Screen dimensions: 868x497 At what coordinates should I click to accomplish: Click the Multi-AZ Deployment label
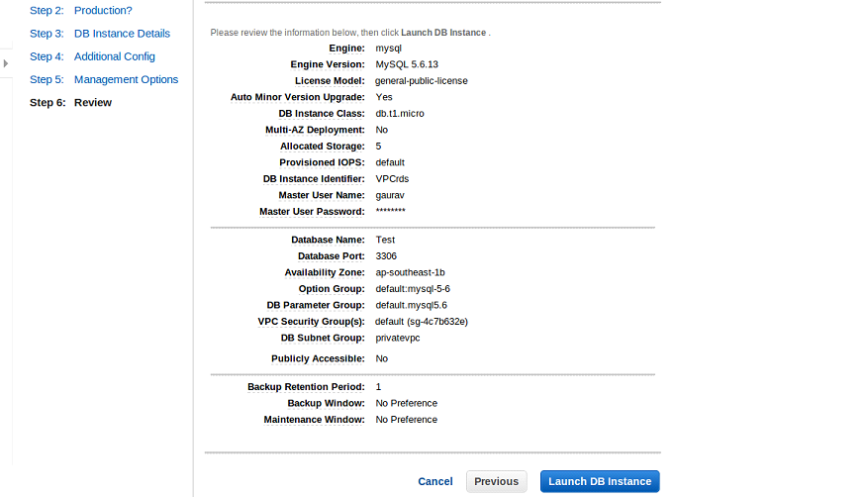(315, 130)
